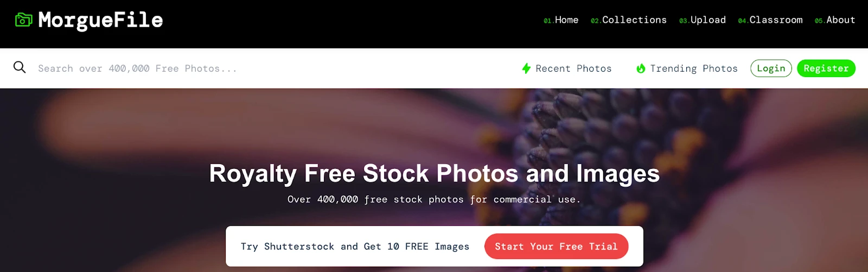
Task: Open the Recent Photos link
Action: (573, 68)
